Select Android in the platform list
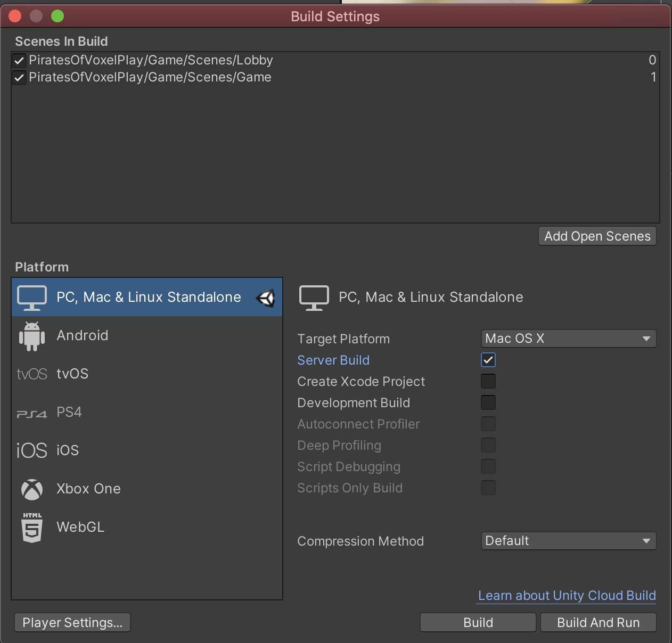This screenshot has height=643, width=672. point(147,336)
